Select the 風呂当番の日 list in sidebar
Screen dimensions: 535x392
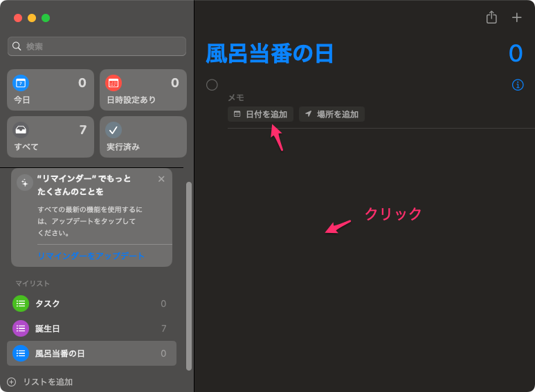pyautogui.click(x=91, y=353)
